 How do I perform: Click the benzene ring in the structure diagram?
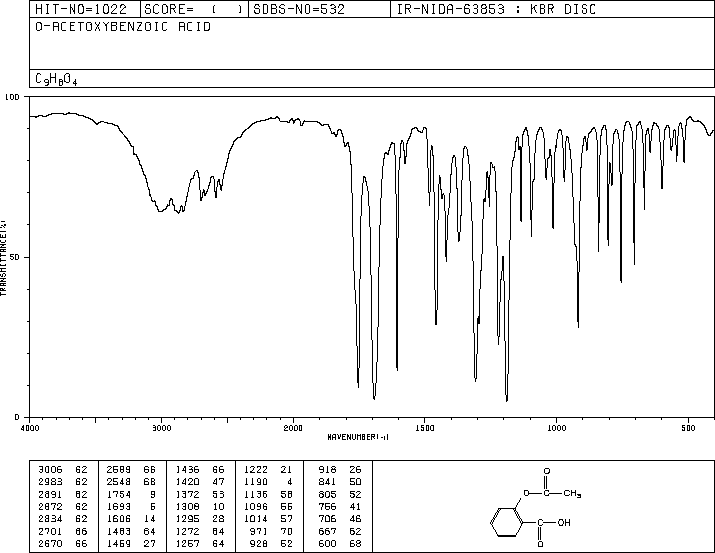(508, 522)
